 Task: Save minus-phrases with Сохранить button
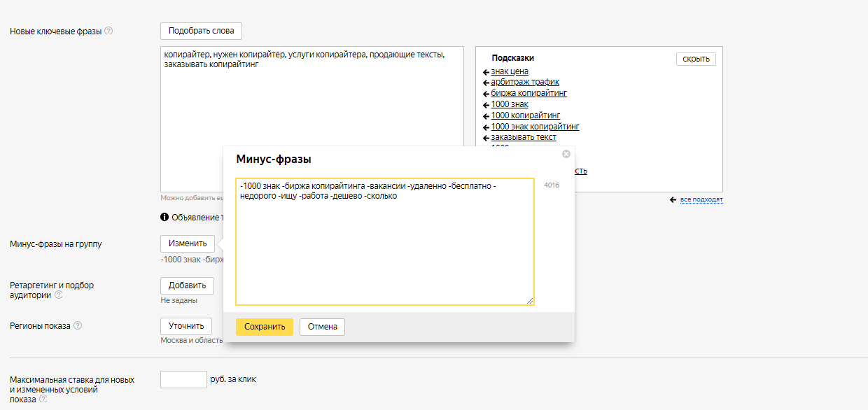point(264,327)
